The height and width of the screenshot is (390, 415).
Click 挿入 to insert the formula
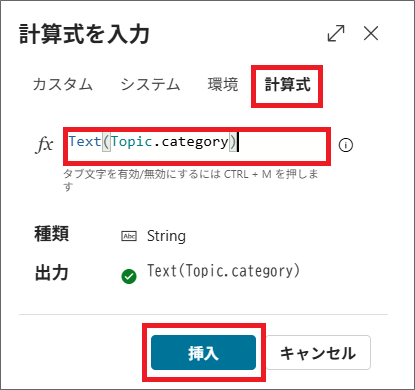203,353
